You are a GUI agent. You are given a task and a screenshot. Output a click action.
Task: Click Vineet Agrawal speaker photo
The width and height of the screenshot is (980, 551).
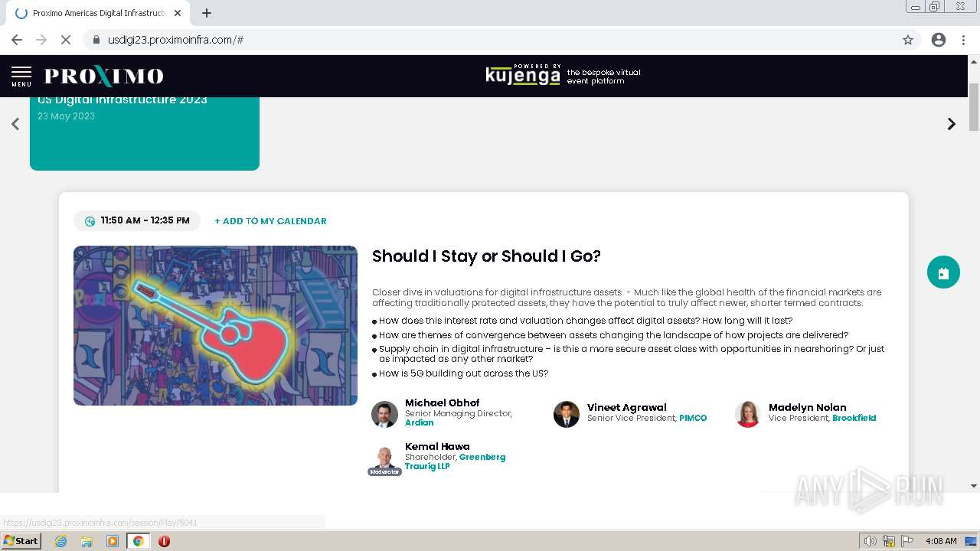click(x=567, y=414)
